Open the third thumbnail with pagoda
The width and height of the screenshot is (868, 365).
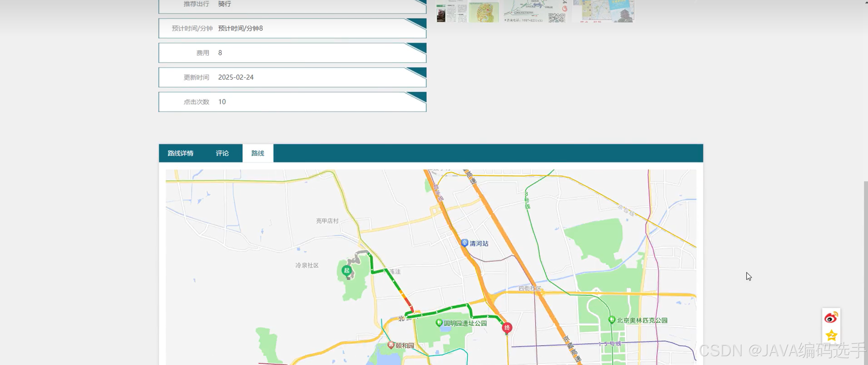pyautogui.click(x=603, y=11)
